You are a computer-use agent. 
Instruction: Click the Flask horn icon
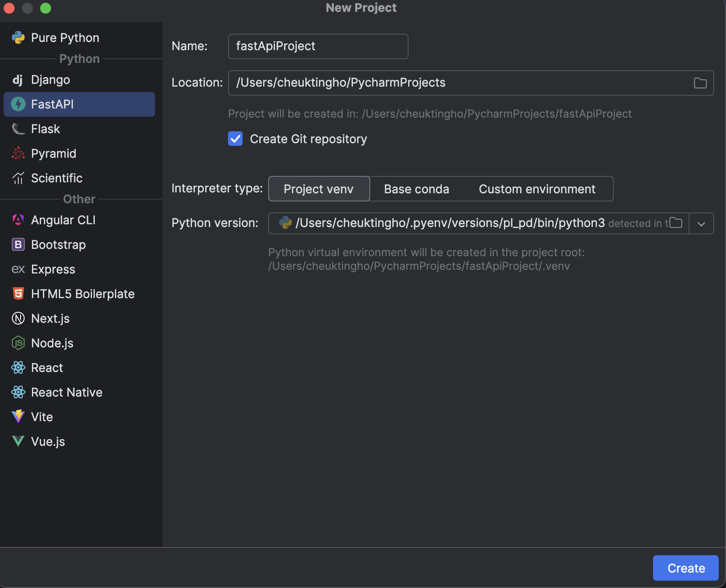coord(18,129)
